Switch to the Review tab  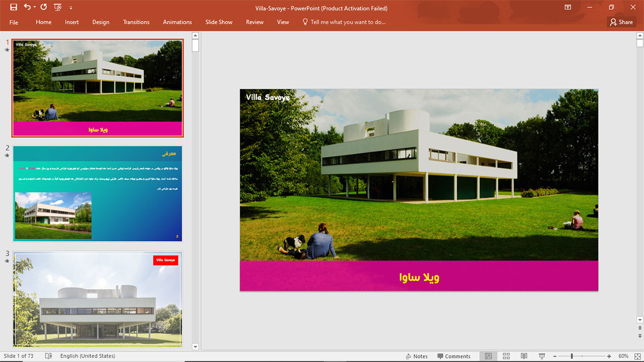pyautogui.click(x=255, y=22)
